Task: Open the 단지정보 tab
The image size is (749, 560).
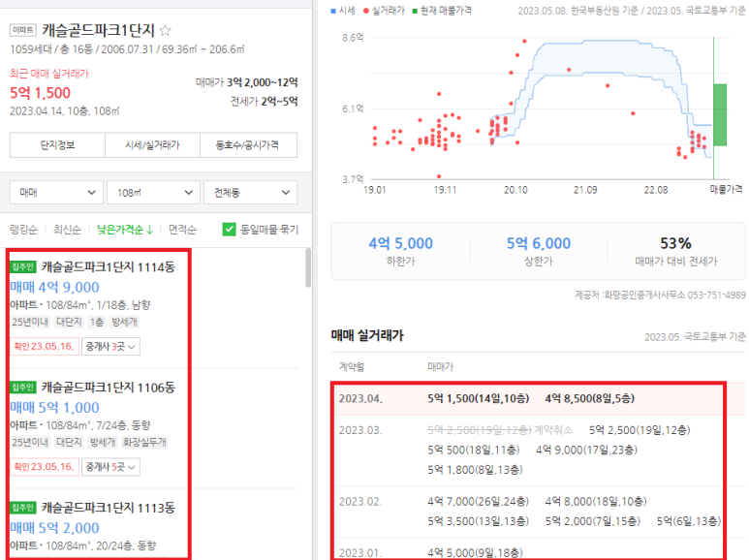Action: pos(57,144)
